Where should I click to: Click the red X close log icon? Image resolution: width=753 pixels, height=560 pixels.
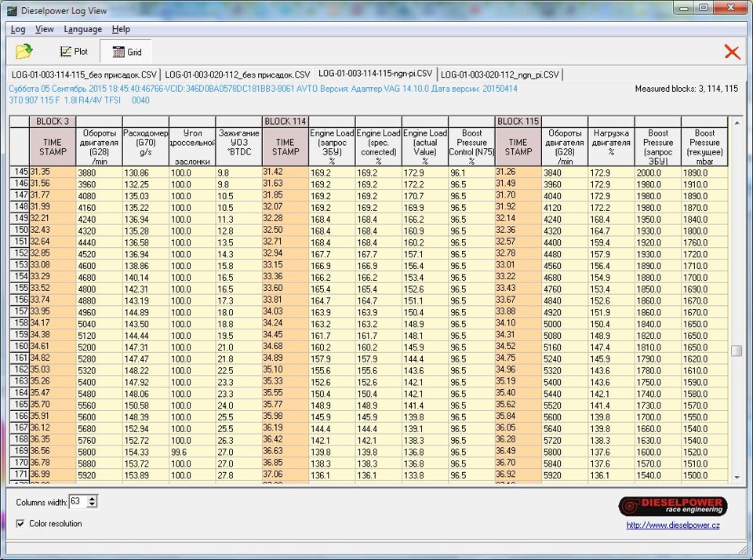click(x=731, y=52)
